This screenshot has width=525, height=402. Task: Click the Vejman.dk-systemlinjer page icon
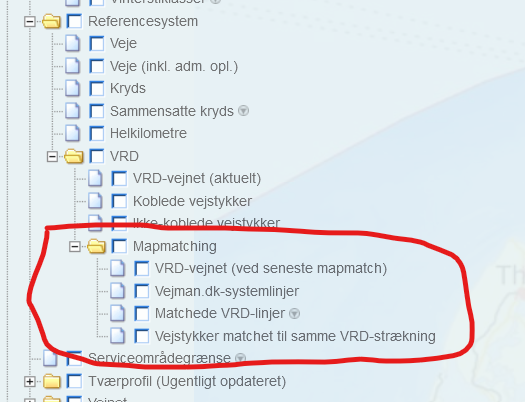pos(118,291)
